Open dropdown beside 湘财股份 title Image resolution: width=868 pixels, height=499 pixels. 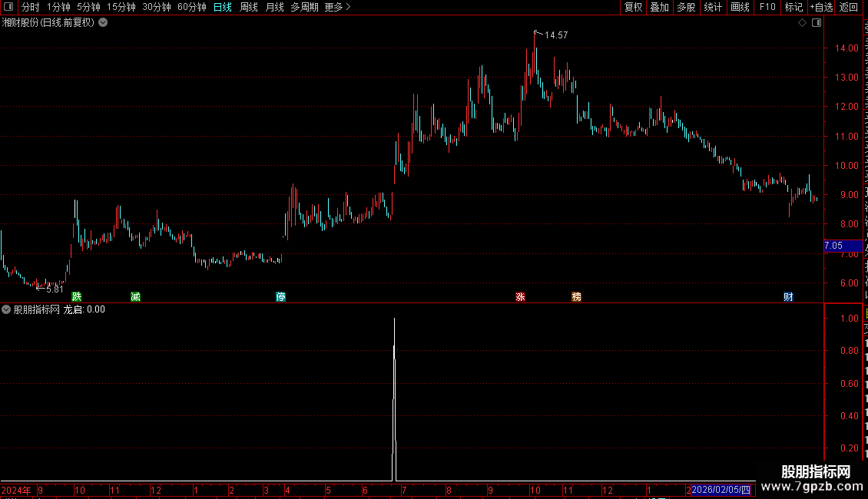tap(103, 23)
